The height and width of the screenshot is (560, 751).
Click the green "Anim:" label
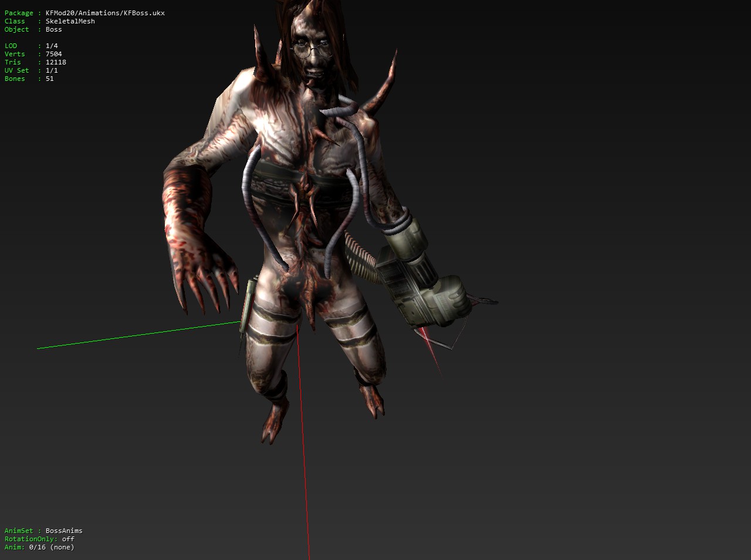tap(15, 547)
